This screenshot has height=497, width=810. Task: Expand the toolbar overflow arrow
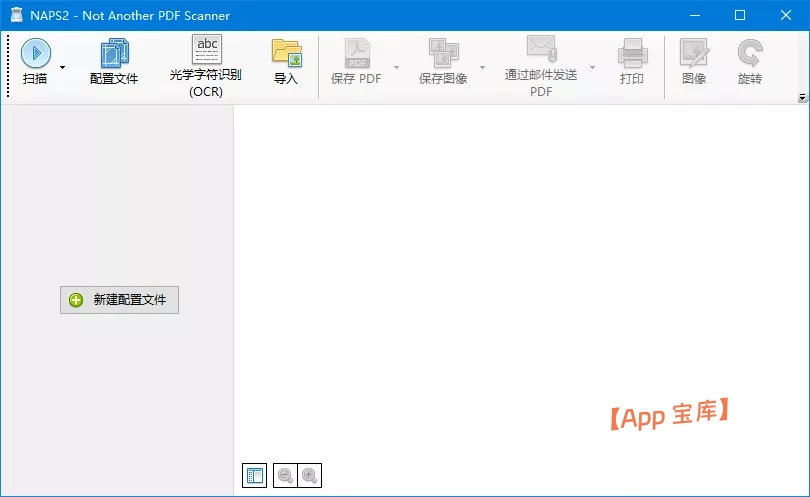802,97
